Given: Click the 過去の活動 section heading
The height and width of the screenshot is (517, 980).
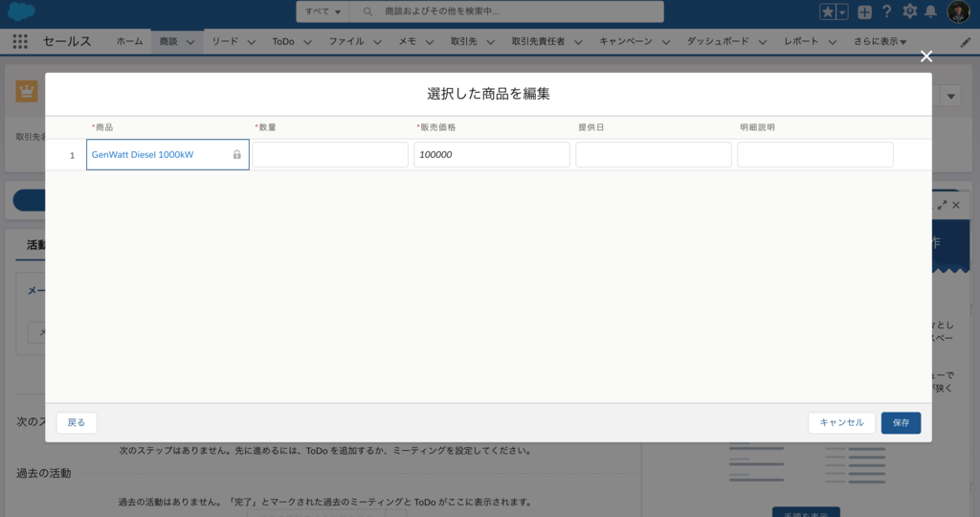Looking at the screenshot, I should point(44,473).
